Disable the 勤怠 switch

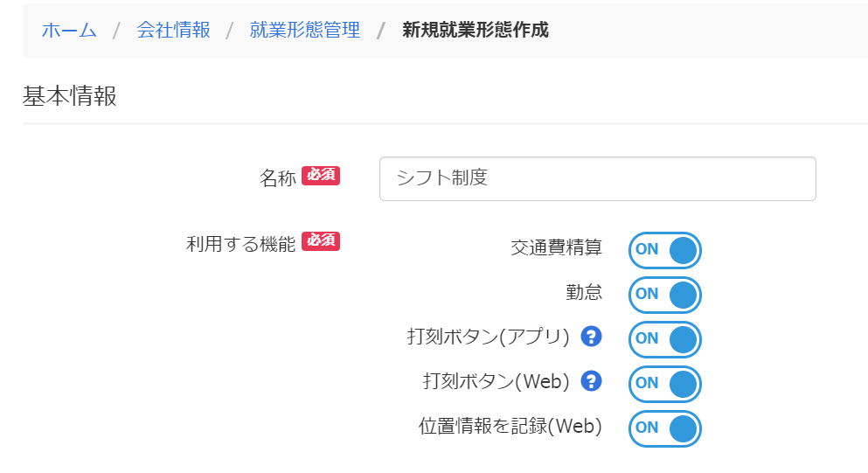[665, 295]
